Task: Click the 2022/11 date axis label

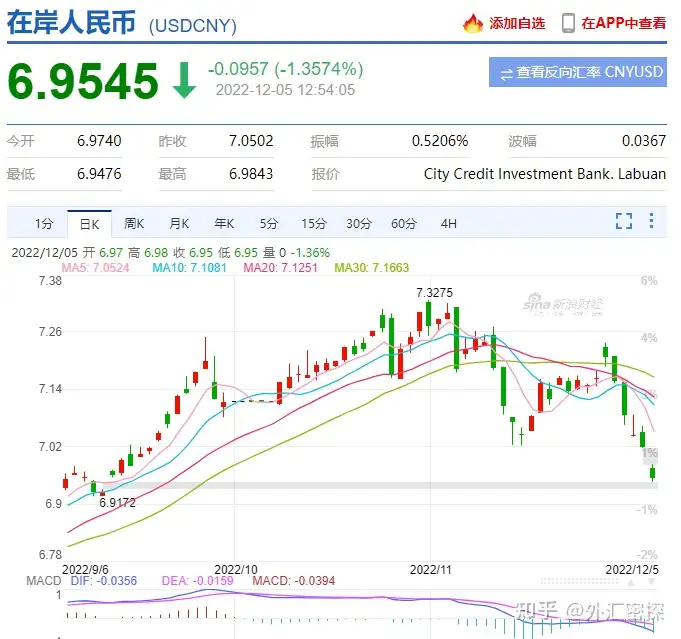Action: (x=430, y=569)
